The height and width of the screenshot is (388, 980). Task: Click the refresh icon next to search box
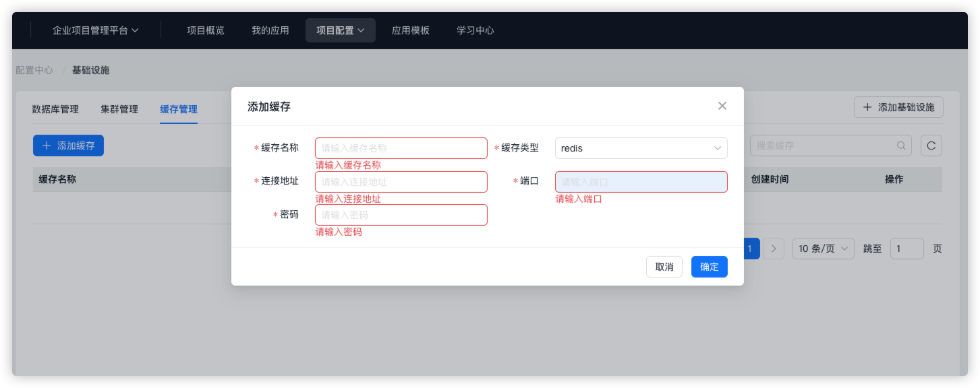pos(931,145)
